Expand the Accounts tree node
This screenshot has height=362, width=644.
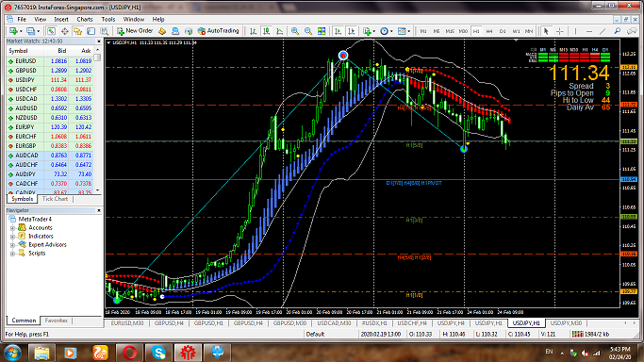12,228
